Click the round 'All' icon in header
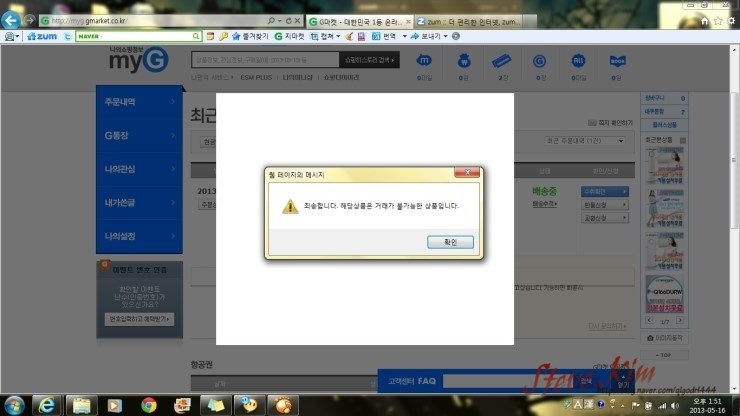This screenshot has height=416, width=740. click(578, 60)
